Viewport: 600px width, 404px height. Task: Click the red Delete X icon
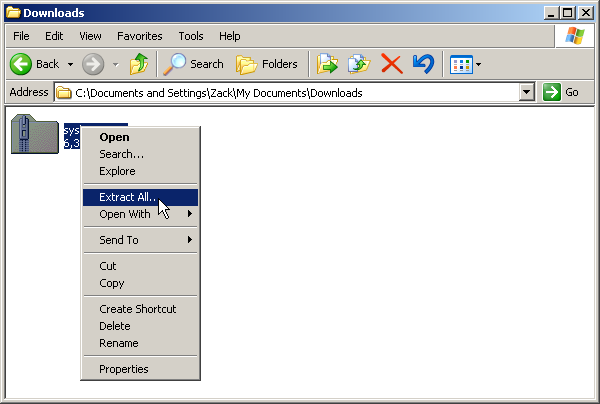391,64
